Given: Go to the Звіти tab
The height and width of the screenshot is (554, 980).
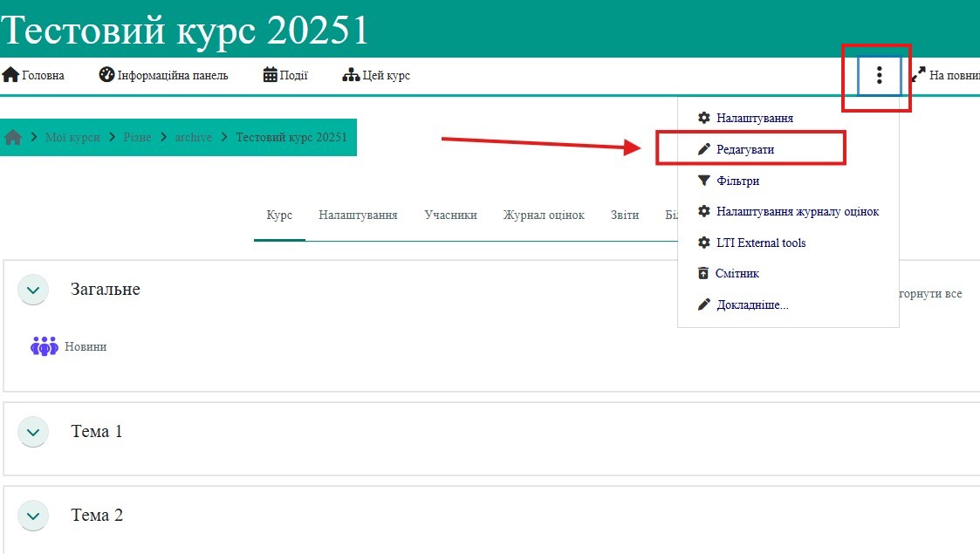Looking at the screenshot, I should (625, 215).
